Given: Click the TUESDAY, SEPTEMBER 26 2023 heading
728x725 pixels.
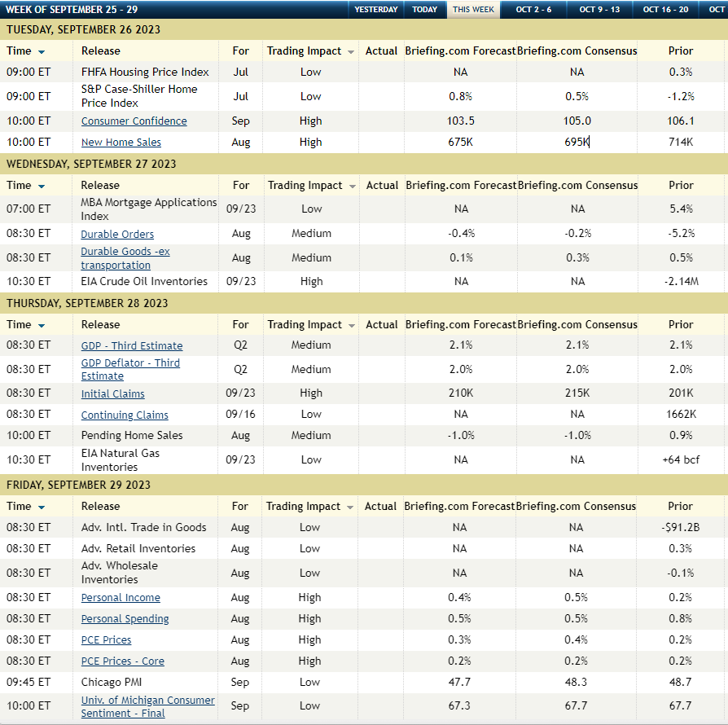Looking at the screenshot, I should pyautogui.click(x=84, y=29).
